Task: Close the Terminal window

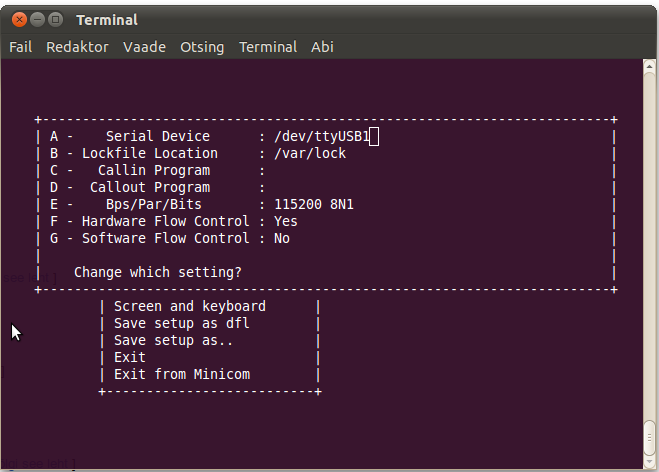Action: [17, 19]
